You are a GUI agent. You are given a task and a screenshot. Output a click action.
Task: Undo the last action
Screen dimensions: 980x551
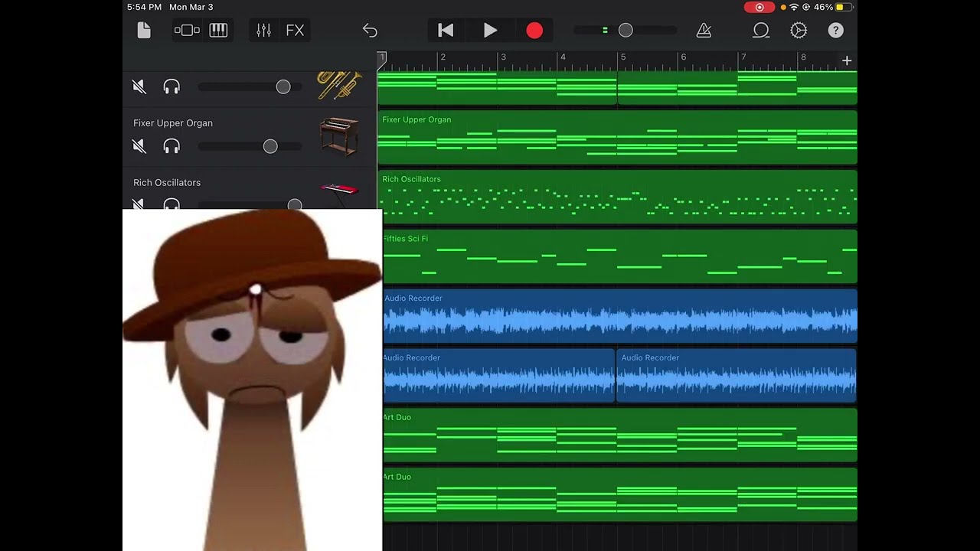coord(370,31)
